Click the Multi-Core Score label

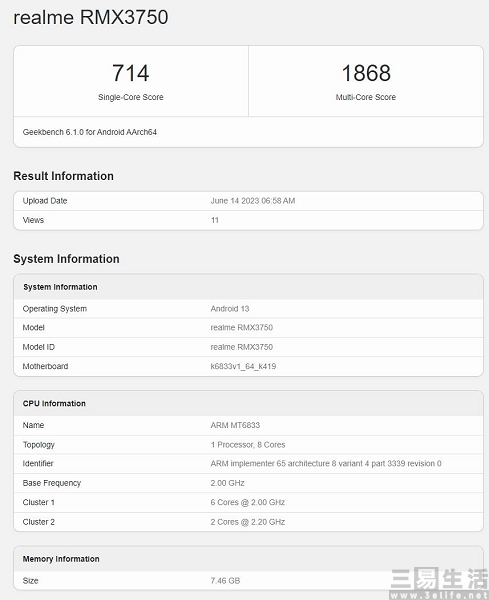(x=366, y=97)
